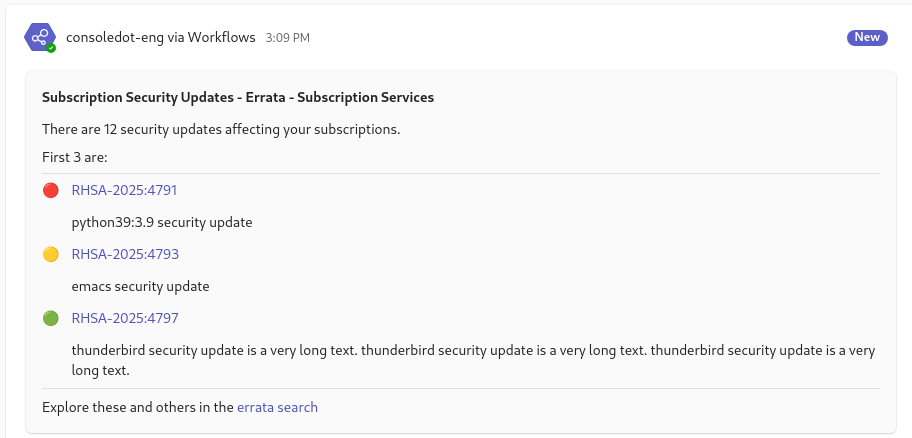This screenshot has width=912, height=438.
Task: Click the green status badge on avatar
Action: pos(51,48)
